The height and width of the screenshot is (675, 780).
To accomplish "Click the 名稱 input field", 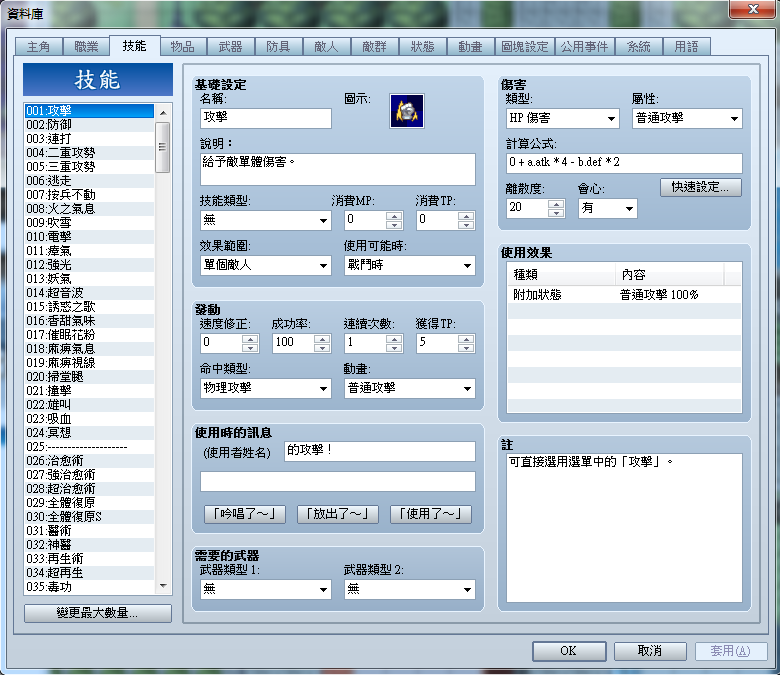I will [x=266, y=118].
